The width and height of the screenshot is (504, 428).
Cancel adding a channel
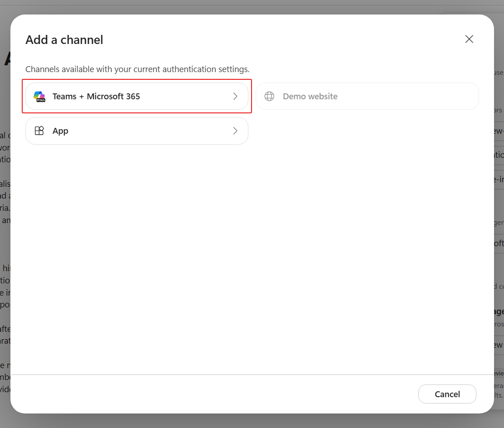[x=447, y=394]
